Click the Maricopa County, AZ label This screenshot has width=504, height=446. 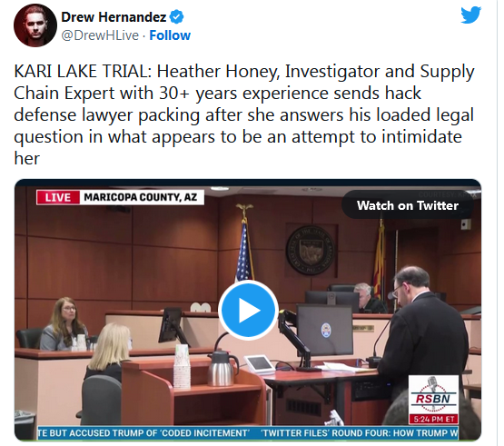point(141,197)
